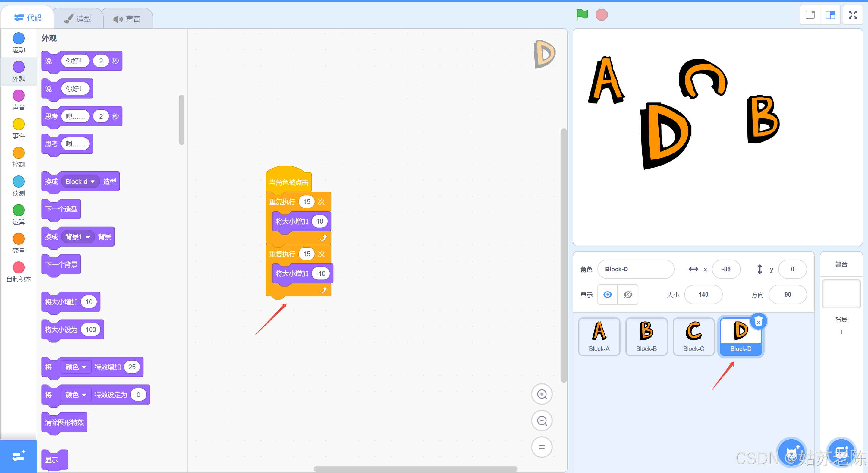This screenshot has height=473, width=868.
Task: Delete the Block-D sprite with trash icon
Action: [758, 321]
